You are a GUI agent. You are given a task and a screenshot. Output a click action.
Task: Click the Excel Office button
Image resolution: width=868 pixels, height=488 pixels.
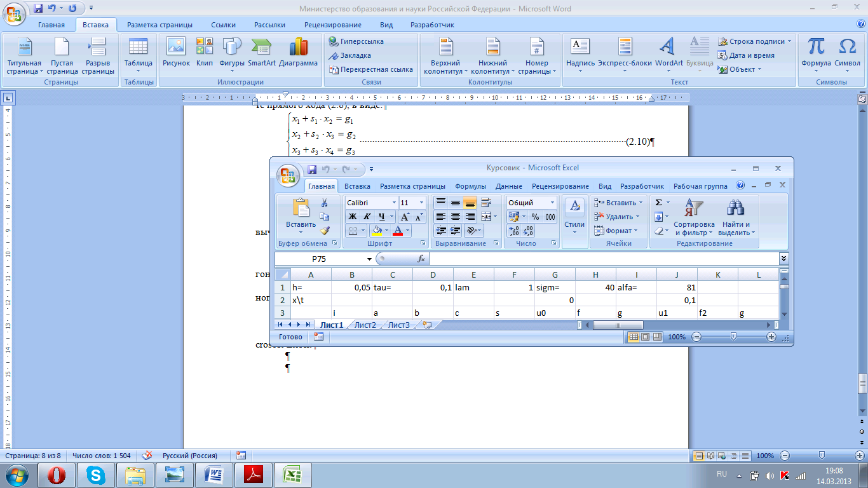point(289,175)
